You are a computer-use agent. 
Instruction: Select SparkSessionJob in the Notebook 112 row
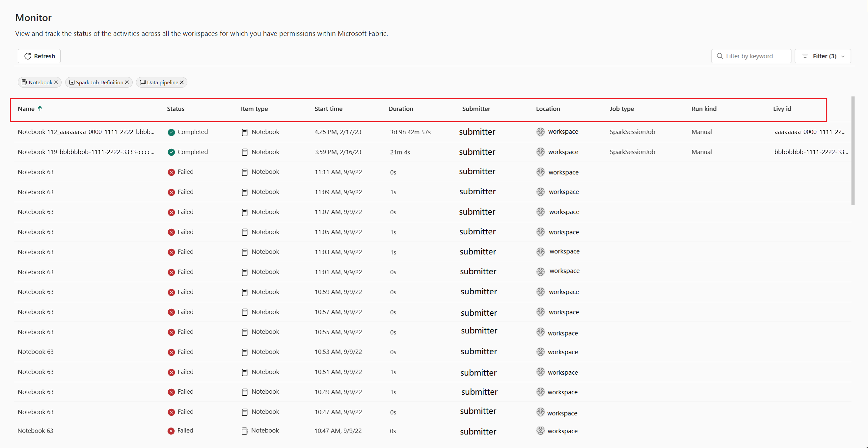(x=632, y=132)
